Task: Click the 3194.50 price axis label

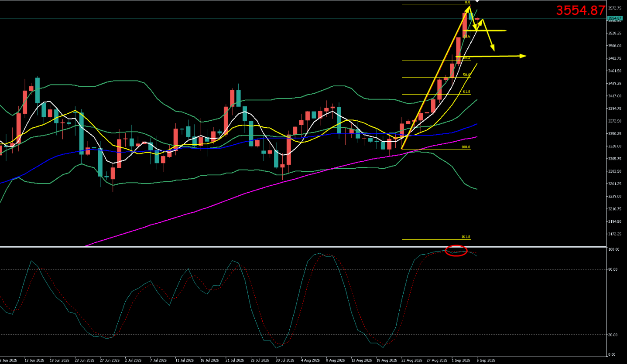Action: click(x=616, y=221)
